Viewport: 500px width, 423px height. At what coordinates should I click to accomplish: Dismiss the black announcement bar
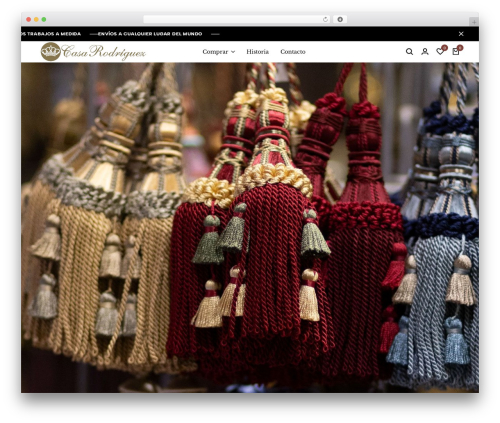coord(461,34)
